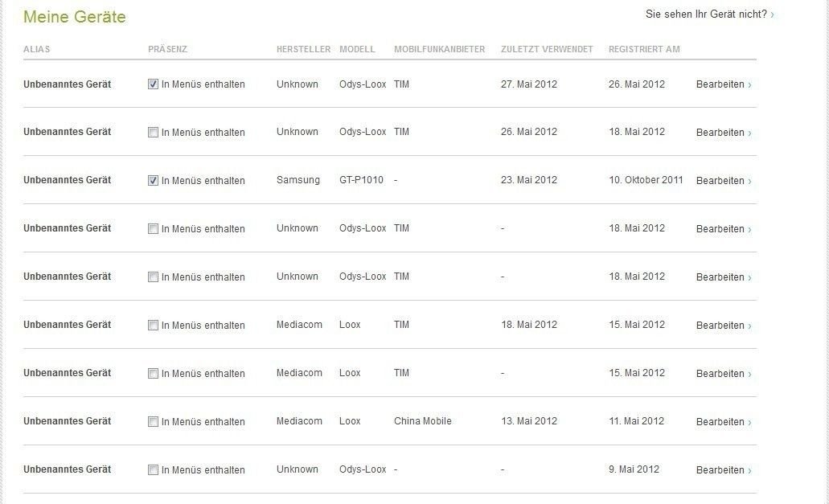Click Bearbeiten arrow for device last used 26. Mai 2012
829x504 pixels.
[x=749, y=133]
